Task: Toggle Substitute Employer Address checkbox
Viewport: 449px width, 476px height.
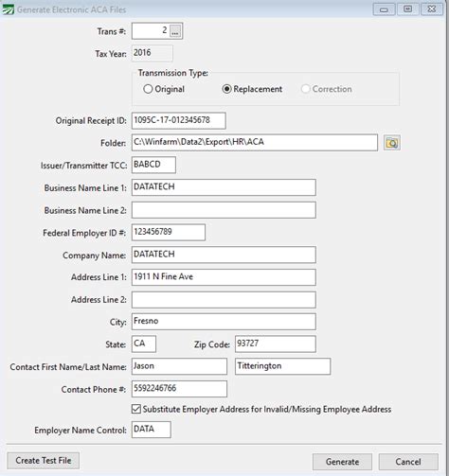Action: [x=136, y=409]
